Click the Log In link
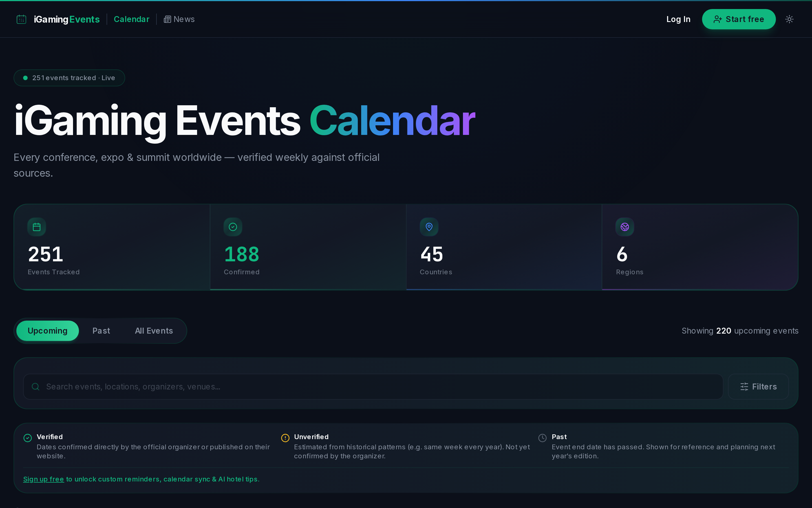The width and height of the screenshot is (812, 508). tap(678, 19)
